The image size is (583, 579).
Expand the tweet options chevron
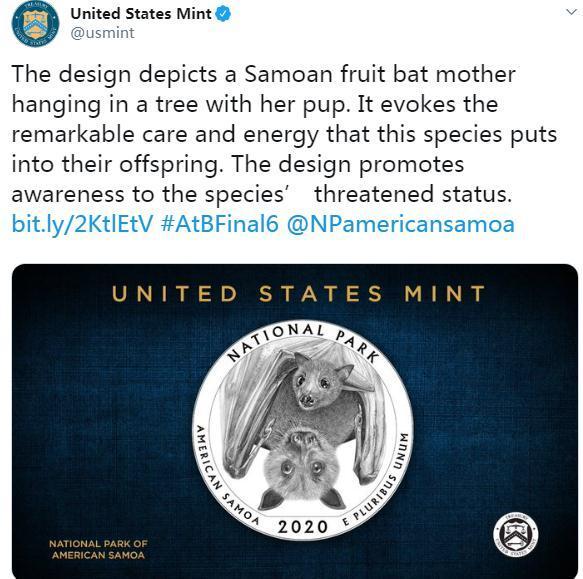(571, 12)
